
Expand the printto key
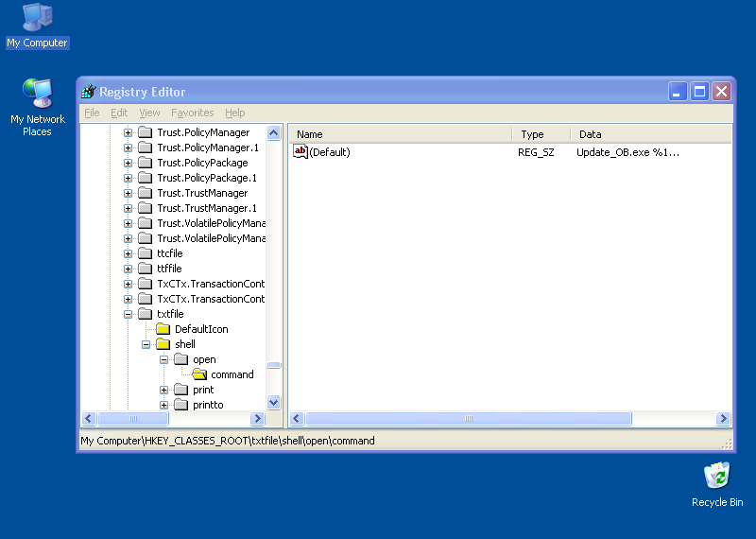[x=163, y=405]
